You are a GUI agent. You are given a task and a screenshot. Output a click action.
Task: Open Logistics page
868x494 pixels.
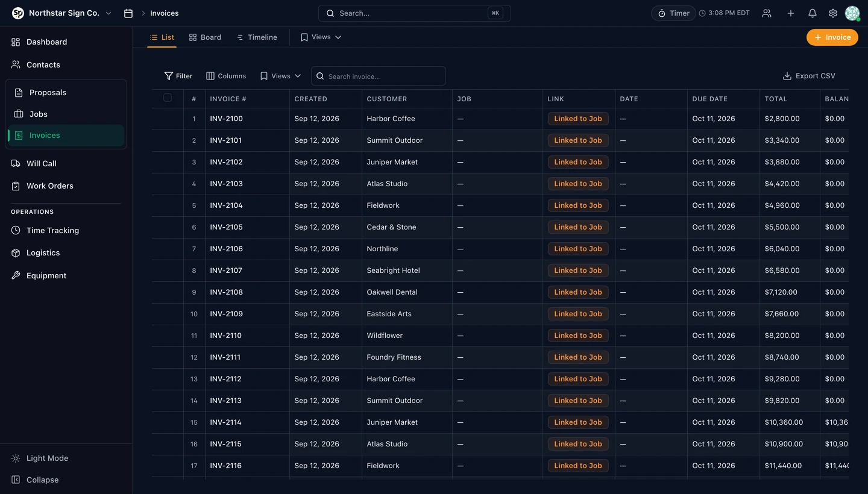click(x=66, y=252)
